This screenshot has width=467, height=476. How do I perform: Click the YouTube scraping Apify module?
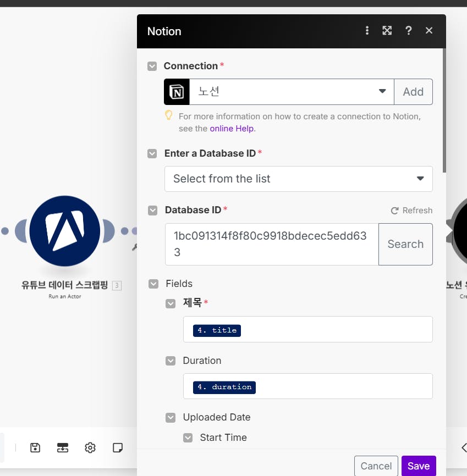pos(65,231)
